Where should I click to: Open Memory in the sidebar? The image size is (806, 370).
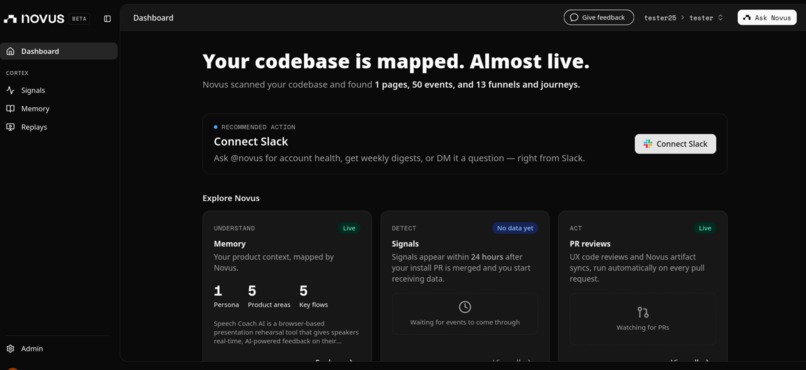tap(59, 109)
